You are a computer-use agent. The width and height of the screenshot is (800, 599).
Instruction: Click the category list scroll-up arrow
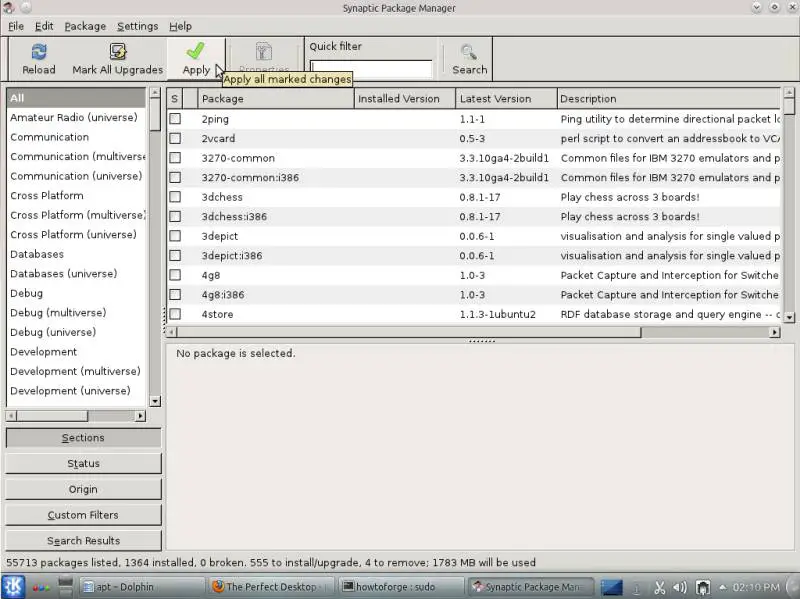155,93
